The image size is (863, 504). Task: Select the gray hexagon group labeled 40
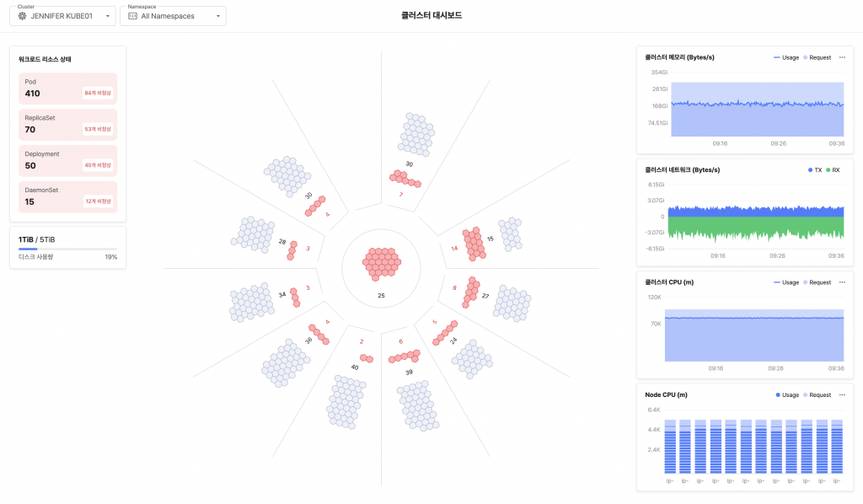point(346,402)
